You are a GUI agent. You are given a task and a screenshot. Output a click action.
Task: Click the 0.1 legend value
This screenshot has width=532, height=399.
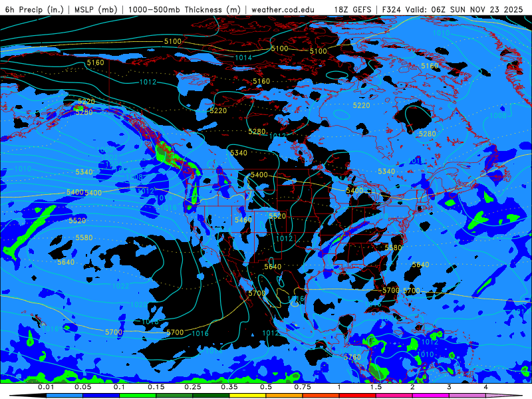coord(119,387)
